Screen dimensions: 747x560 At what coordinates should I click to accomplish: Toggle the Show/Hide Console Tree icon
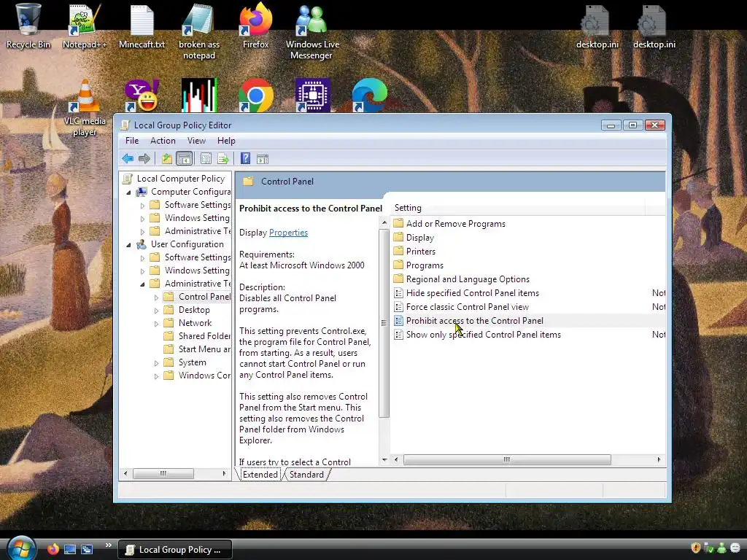click(x=184, y=158)
